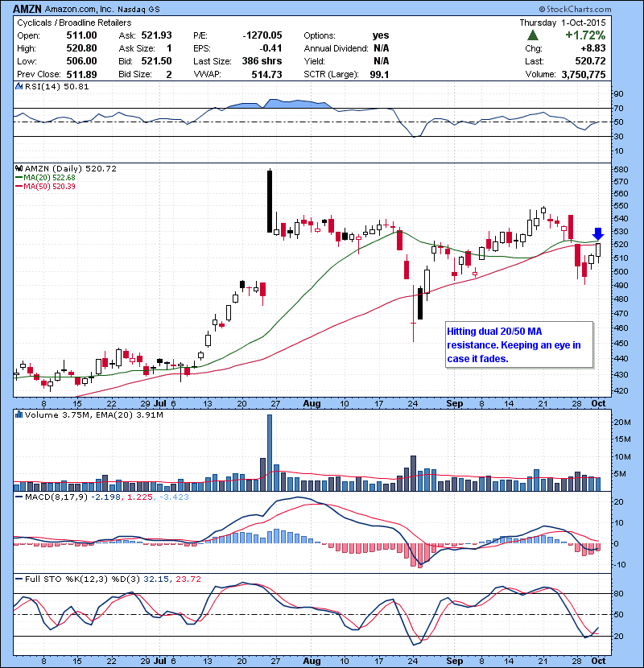Image resolution: width=644 pixels, height=668 pixels.
Task: Click the Last price 520.72 in header
Action: (x=590, y=61)
